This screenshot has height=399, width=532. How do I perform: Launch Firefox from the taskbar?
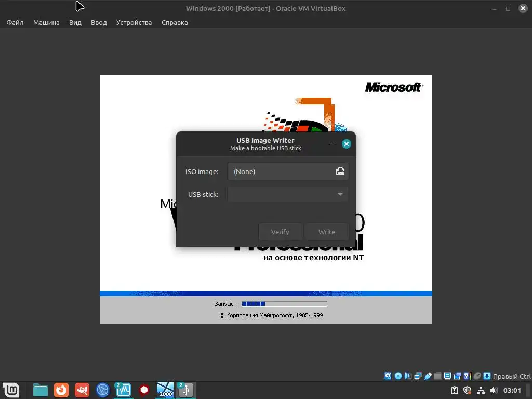(x=61, y=390)
